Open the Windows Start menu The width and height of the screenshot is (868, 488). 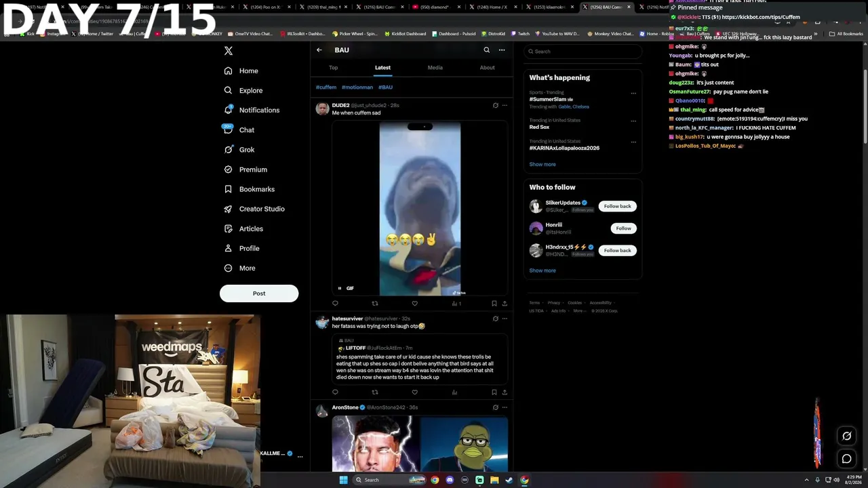[x=344, y=480]
